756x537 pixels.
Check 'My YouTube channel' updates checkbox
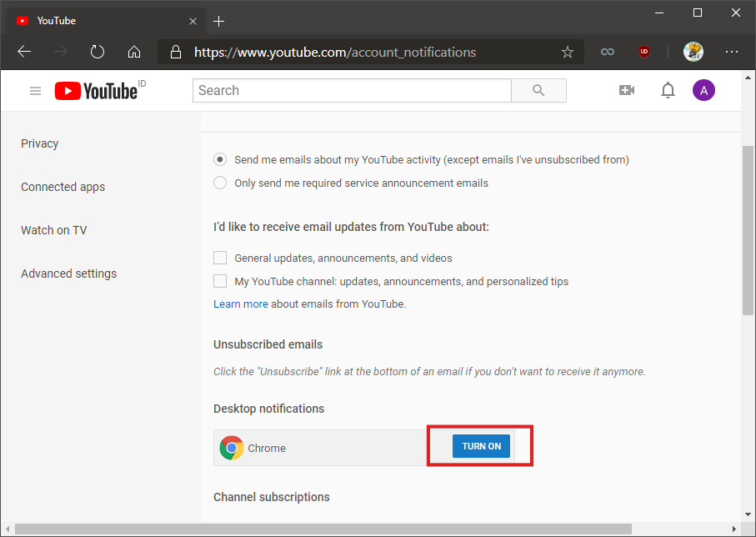(220, 281)
